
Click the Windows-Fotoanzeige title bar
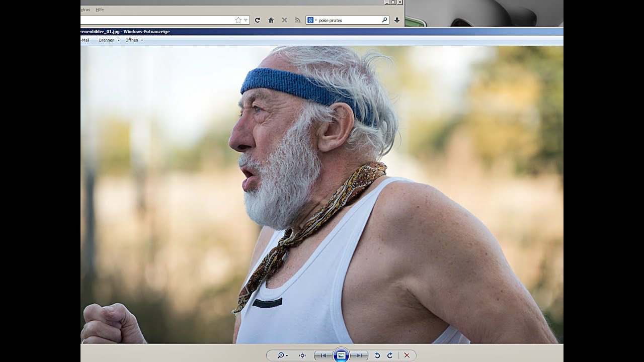[321, 31]
